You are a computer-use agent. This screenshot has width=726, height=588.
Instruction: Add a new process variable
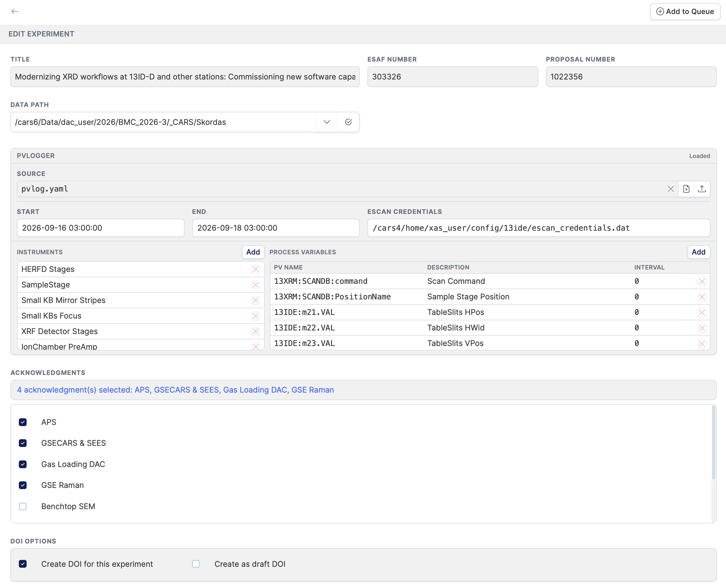698,252
